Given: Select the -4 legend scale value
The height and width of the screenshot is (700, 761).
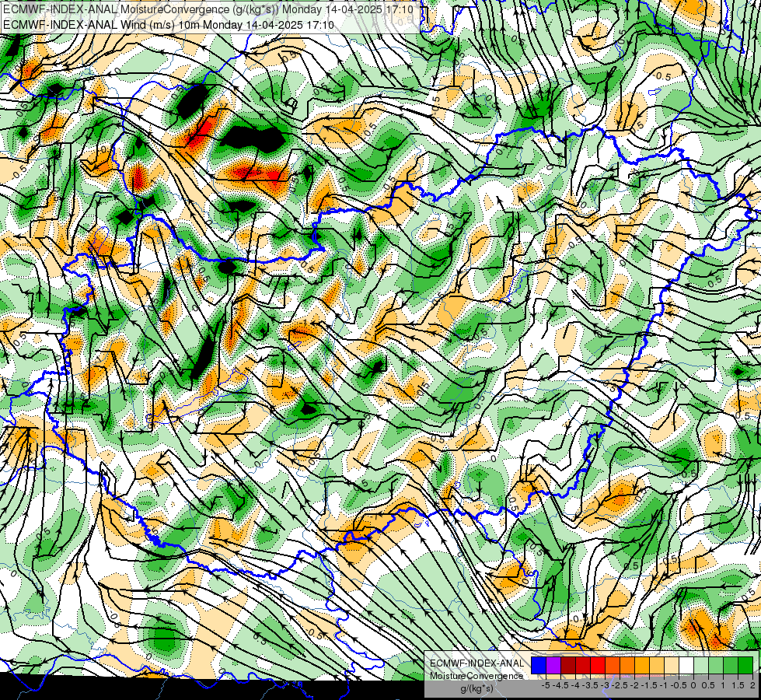Looking at the screenshot, I should pos(575,685).
